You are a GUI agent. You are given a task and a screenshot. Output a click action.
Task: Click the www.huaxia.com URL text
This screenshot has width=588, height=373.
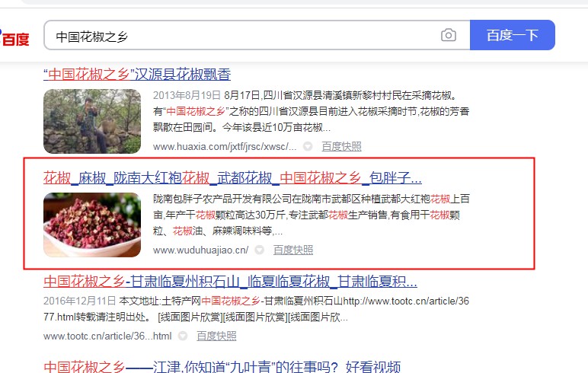225,147
